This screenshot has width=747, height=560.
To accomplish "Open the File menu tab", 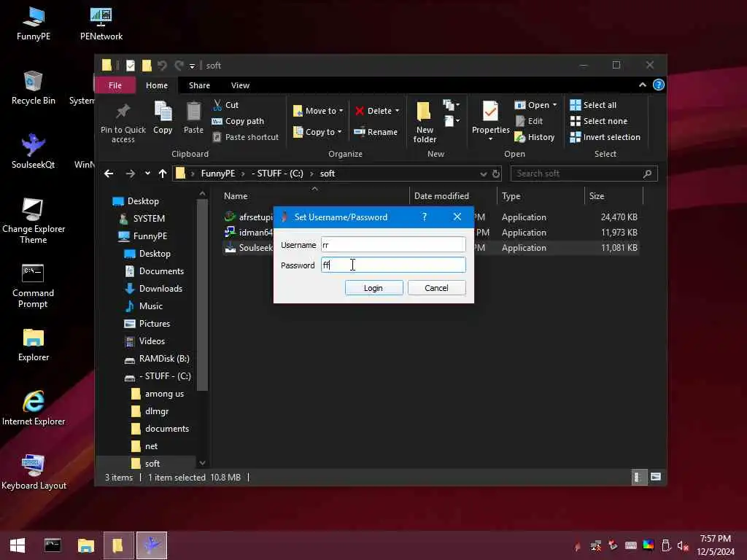I will tap(115, 85).
